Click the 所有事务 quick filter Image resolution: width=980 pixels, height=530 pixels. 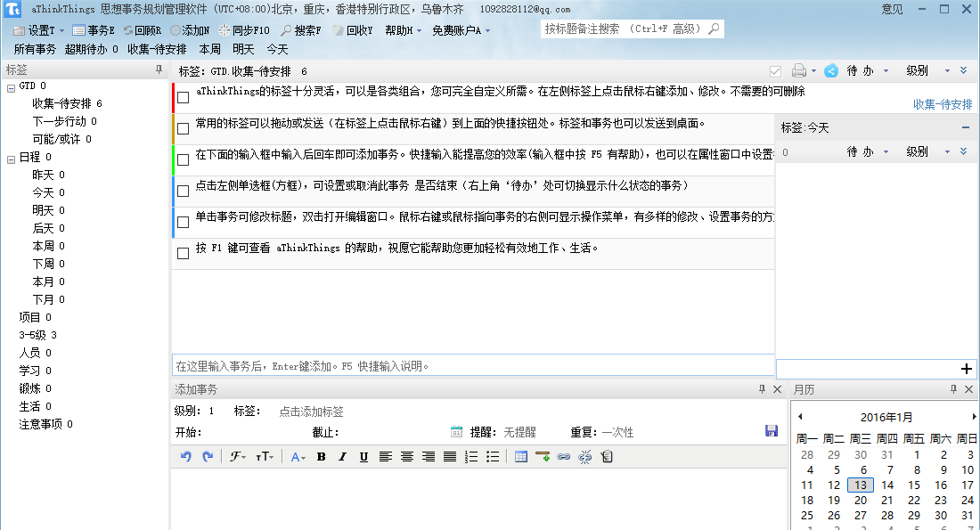coord(35,49)
